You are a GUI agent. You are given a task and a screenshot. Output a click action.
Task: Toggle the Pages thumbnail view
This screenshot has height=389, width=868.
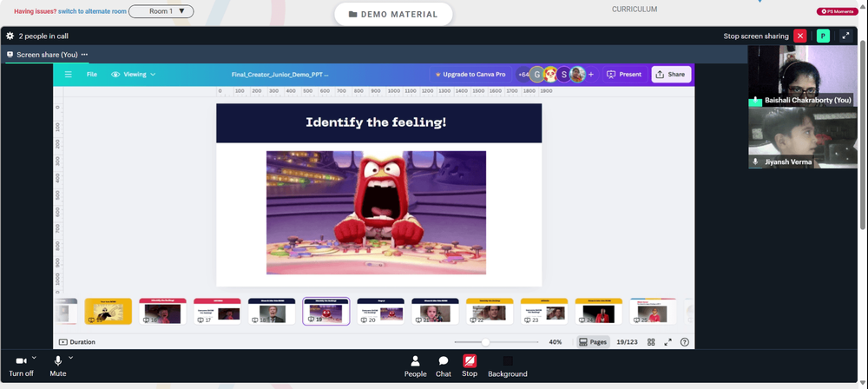point(593,342)
